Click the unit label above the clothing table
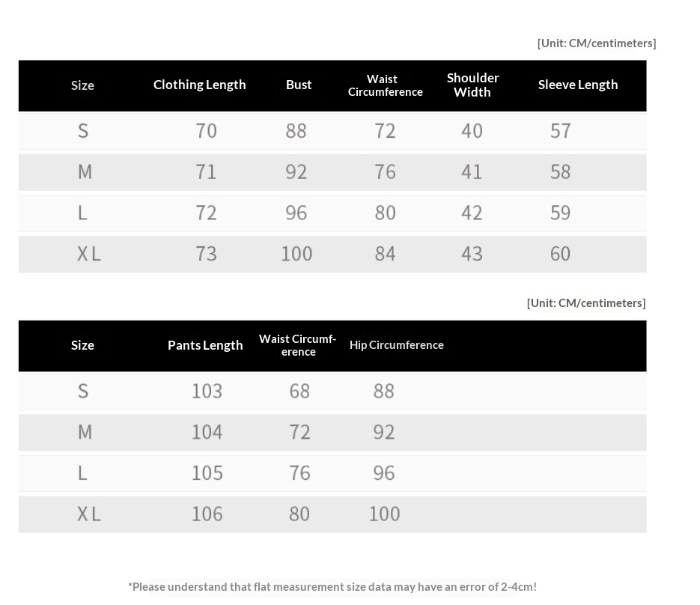 [x=596, y=43]
